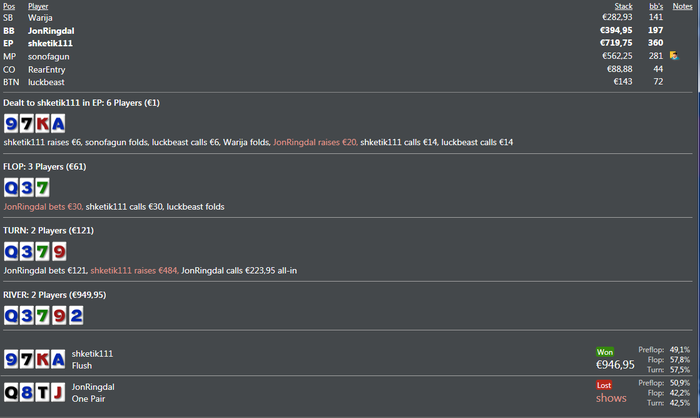Click the blue Q flop card

click(11, 188)
